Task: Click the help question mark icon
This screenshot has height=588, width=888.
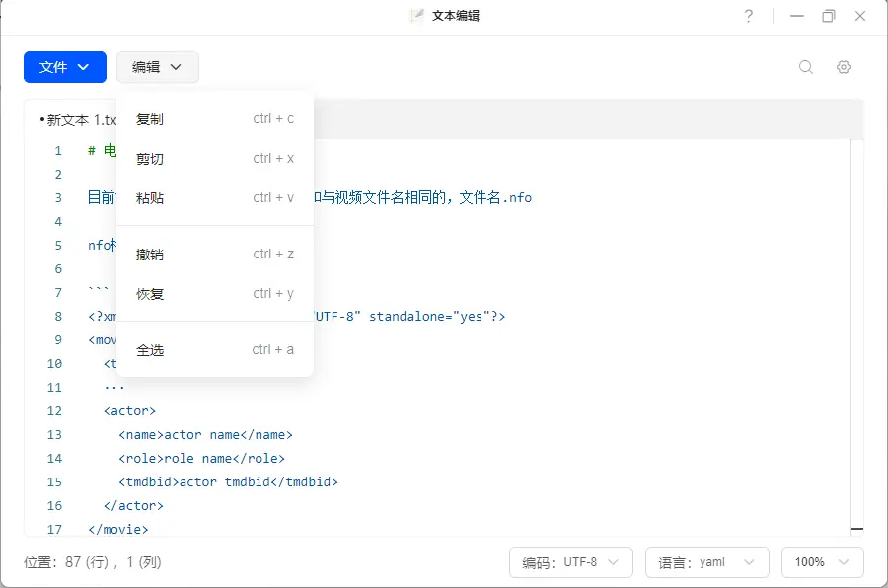Action: pos(749,16)
